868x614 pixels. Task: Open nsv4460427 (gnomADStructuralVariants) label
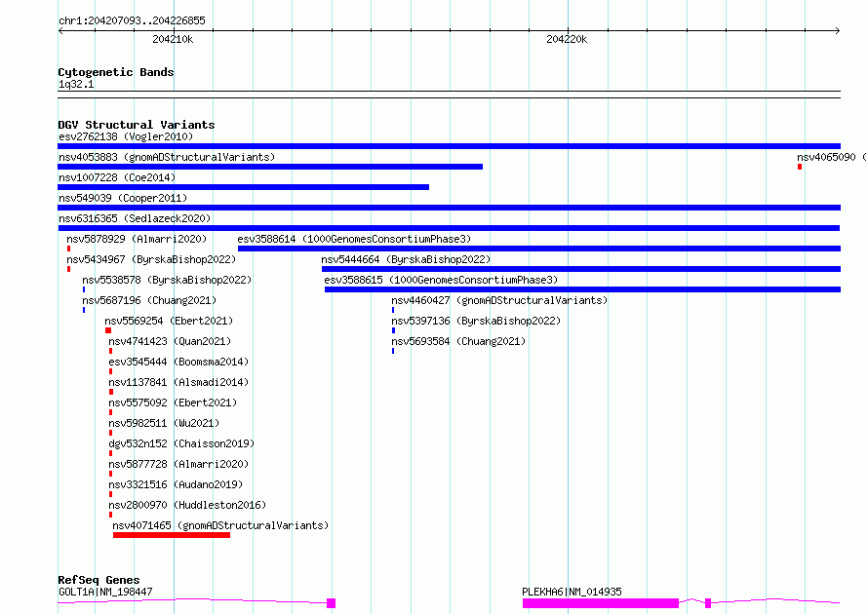click(499, 300)
